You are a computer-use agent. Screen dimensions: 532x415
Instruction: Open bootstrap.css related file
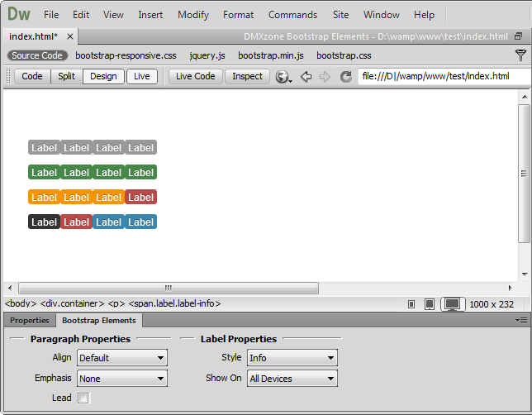tap(344, 55)
